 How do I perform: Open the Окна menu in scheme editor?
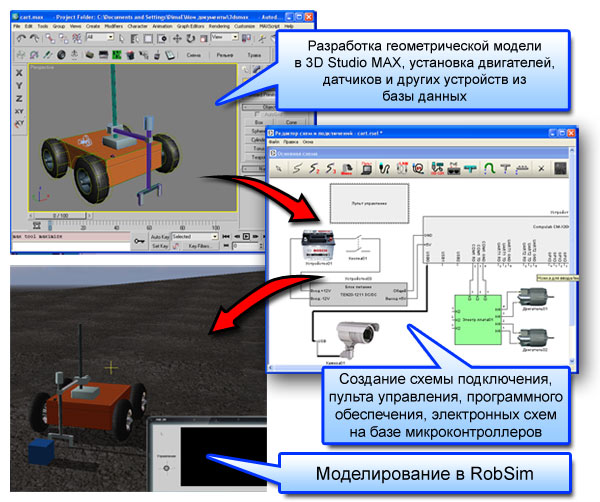308,142
